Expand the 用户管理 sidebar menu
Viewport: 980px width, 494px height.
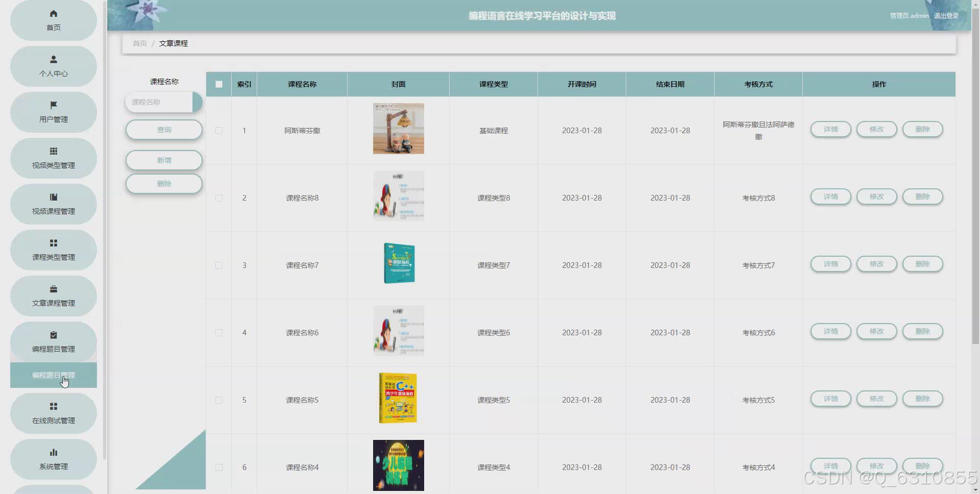[x=54, y=112]
